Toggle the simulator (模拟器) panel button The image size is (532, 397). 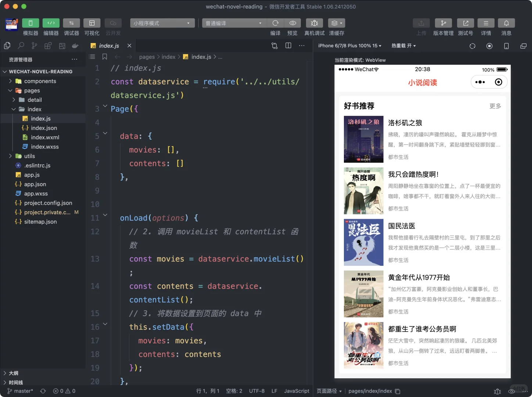click(x=30, y=23)
